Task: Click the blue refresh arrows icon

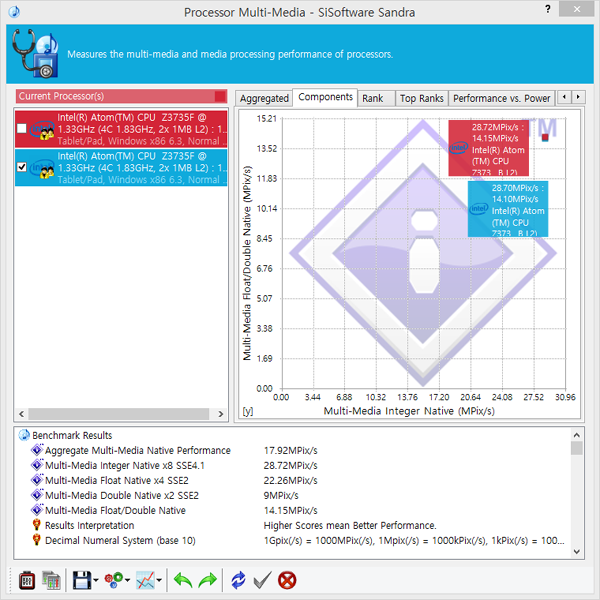Action: click(x=238, y=580)
